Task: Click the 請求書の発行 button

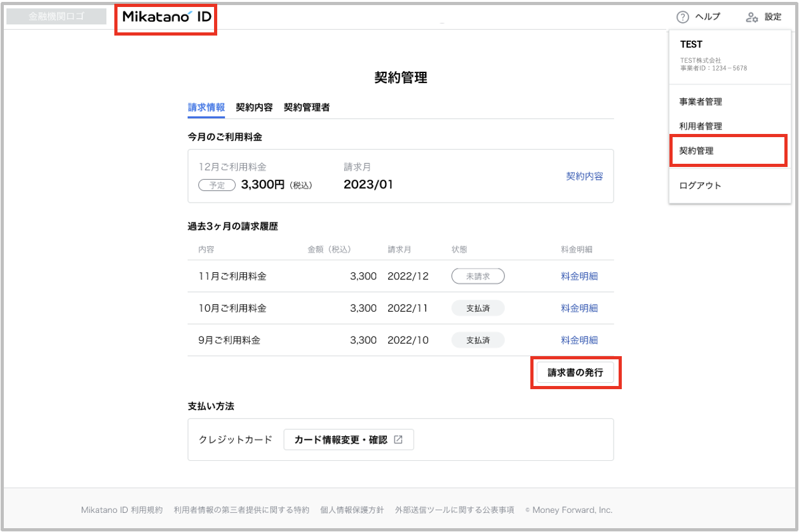Action: pos(575,373)
